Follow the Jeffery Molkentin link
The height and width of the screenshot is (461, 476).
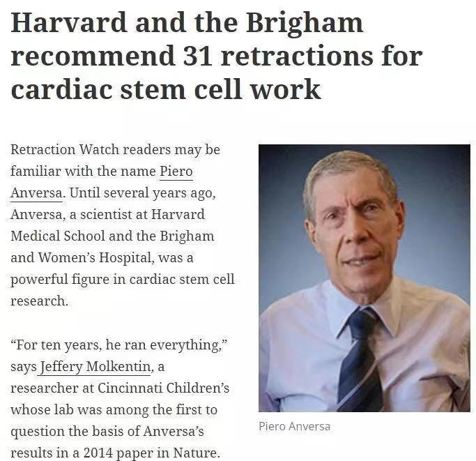click(x=95, y=365)
